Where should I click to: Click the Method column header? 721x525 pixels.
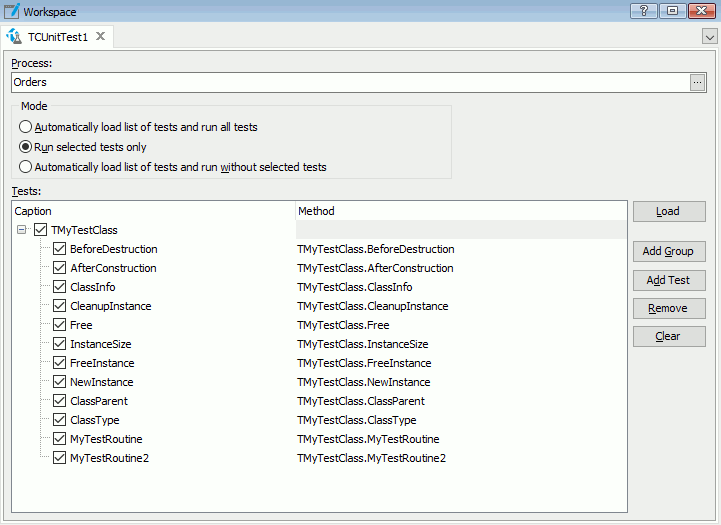pyautogui.click(x=460, y=211)
